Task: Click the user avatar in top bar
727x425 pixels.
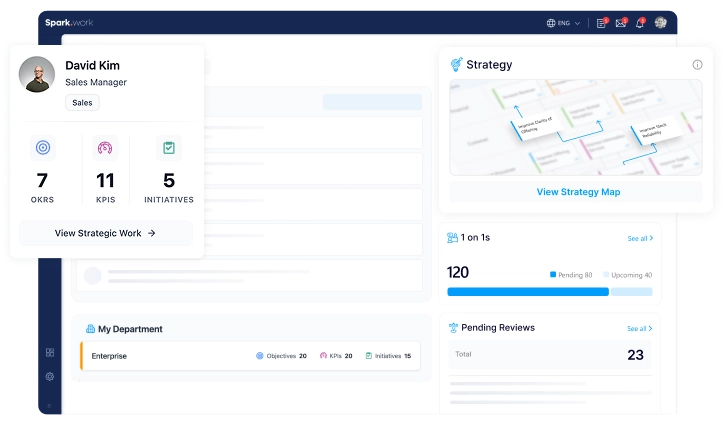Action: (x=661, y=23)
